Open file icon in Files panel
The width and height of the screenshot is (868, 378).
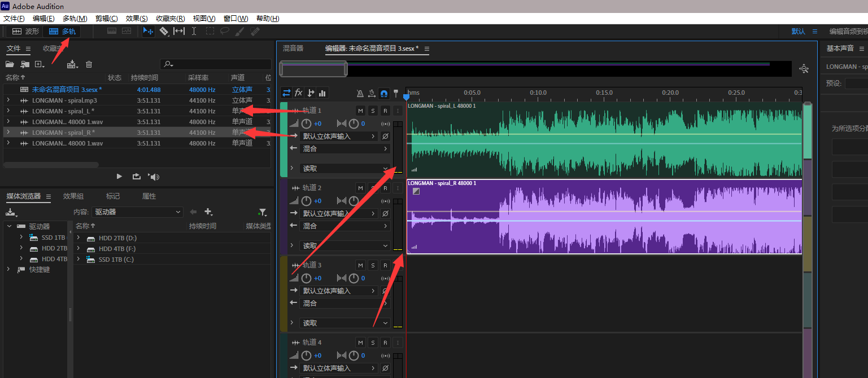(x=10, y=64)
